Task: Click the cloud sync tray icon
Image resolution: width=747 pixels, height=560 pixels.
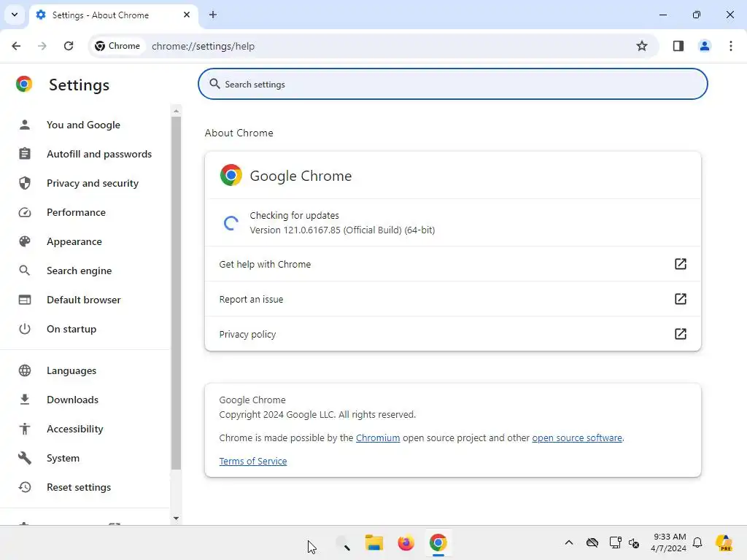Action: tap(592, 542)
